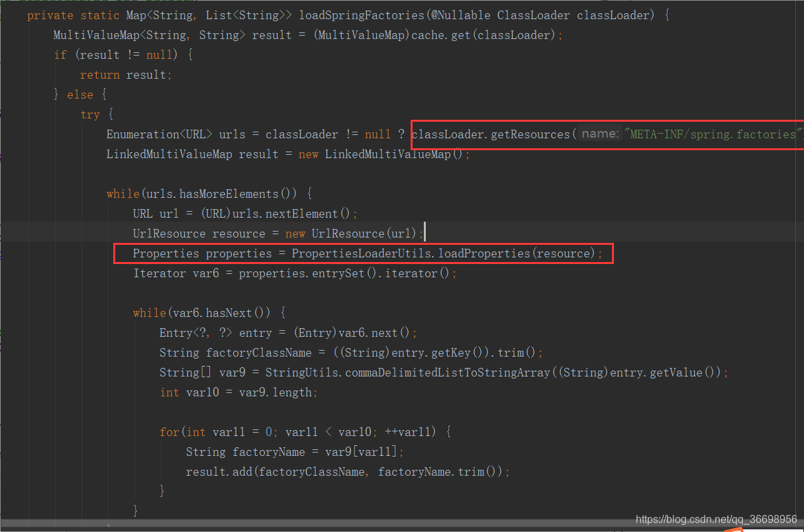Click the var9[var11] array access

(362, 452)
